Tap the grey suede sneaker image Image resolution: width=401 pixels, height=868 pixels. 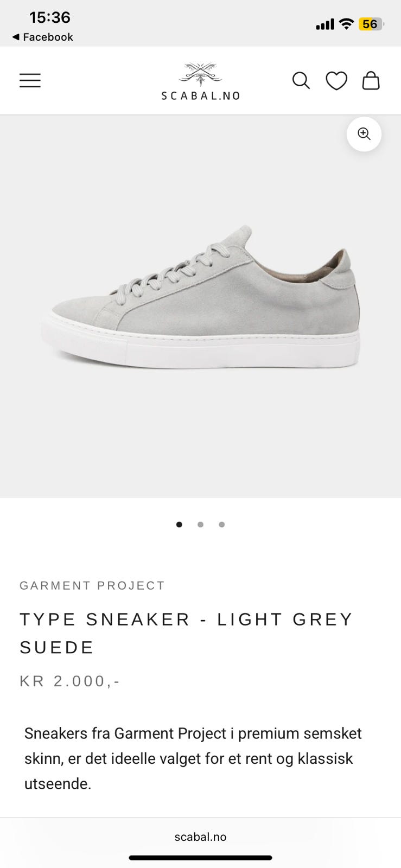coord(200,297)
